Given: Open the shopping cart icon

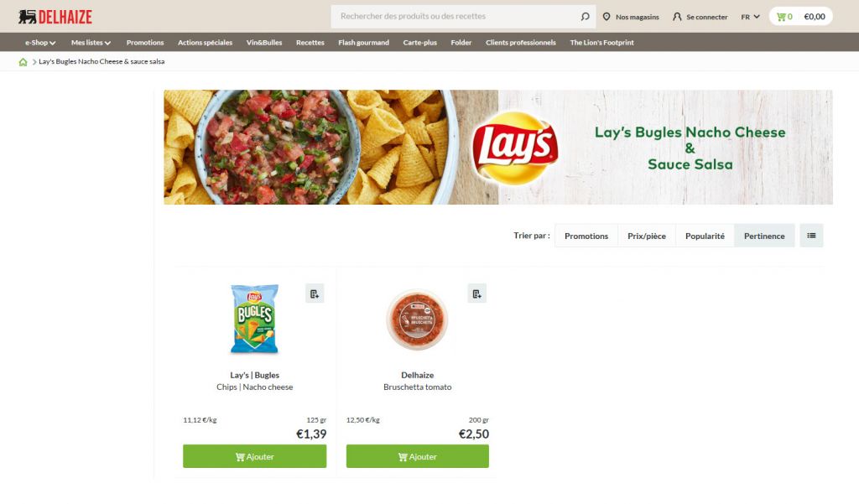Looking at the screenshot, I should point(781,17).
